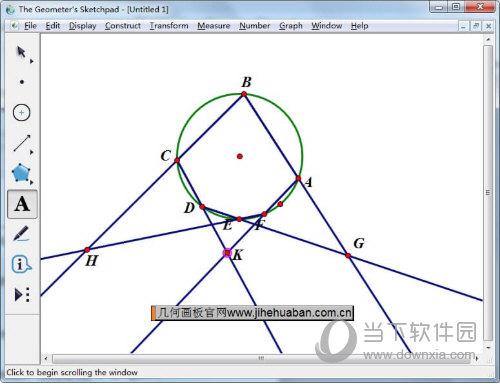Click the horizontal scrollbar thumb

pos(261,359)
